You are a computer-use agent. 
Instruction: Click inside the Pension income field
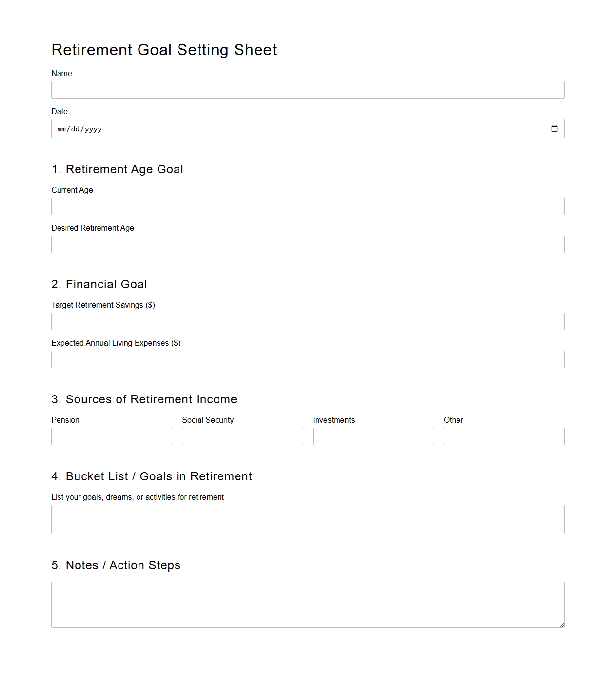(x=111, y=436)
